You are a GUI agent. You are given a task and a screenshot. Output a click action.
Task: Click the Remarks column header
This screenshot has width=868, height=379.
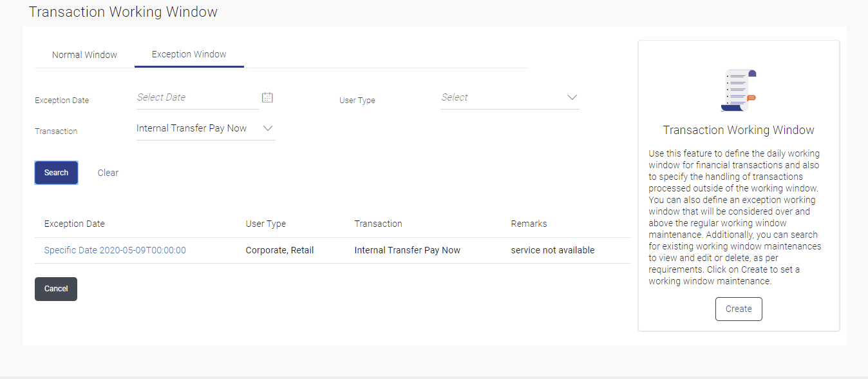(529, 224)
